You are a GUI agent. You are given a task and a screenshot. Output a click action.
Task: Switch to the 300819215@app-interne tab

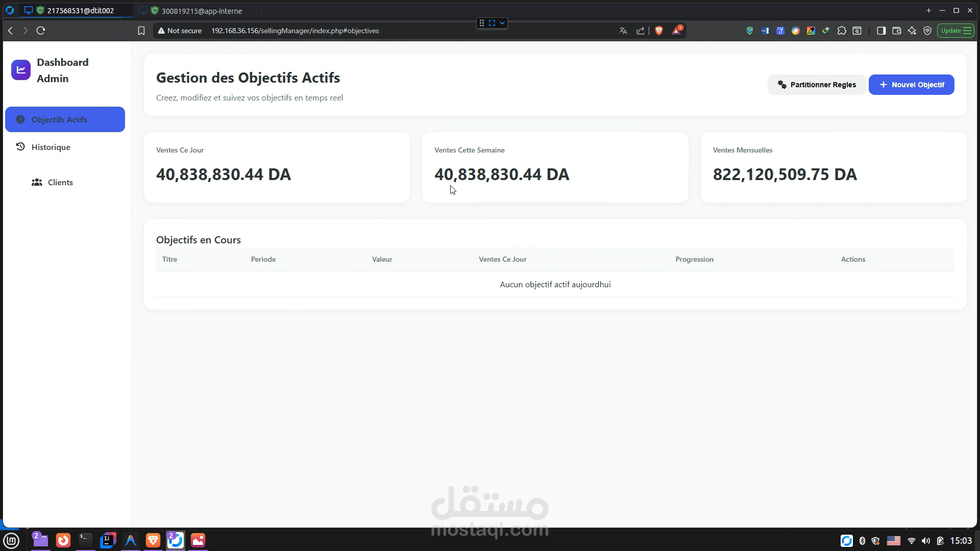click(202, 11)
